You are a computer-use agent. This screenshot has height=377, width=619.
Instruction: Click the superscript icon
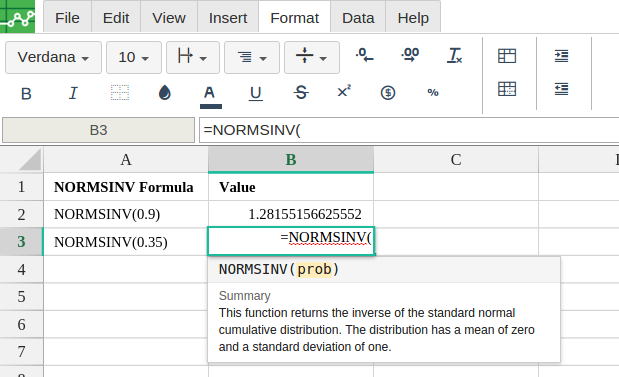pyautogui.click(x=344, y=91)
